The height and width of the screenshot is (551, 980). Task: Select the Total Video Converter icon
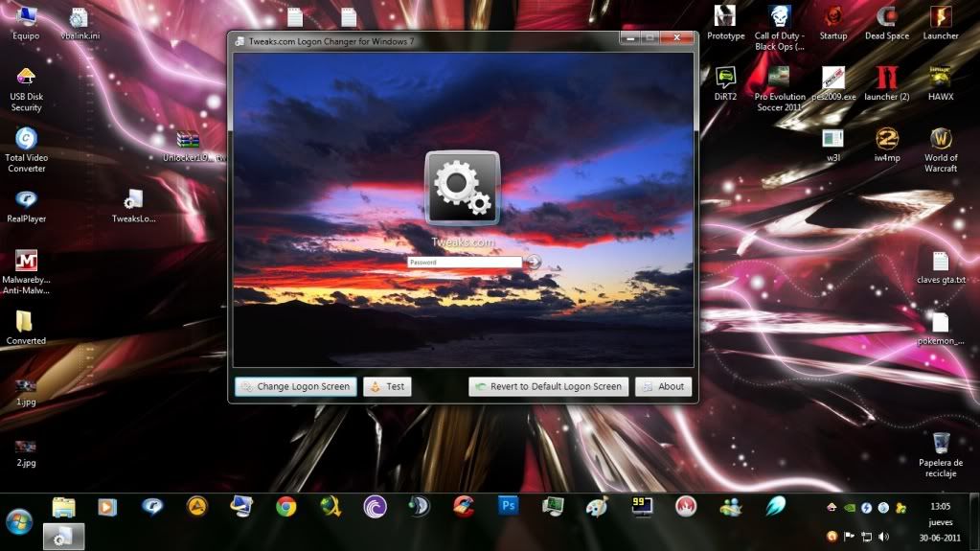coord(26,150)
